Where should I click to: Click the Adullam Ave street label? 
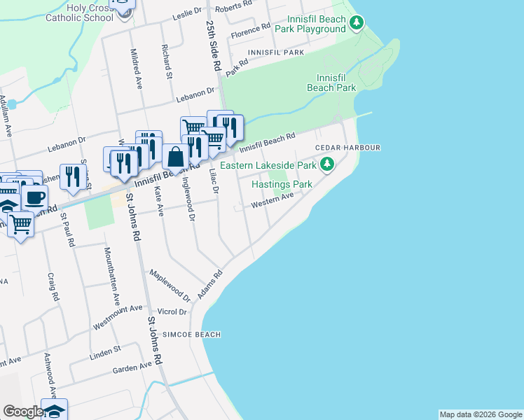[6, 116]
